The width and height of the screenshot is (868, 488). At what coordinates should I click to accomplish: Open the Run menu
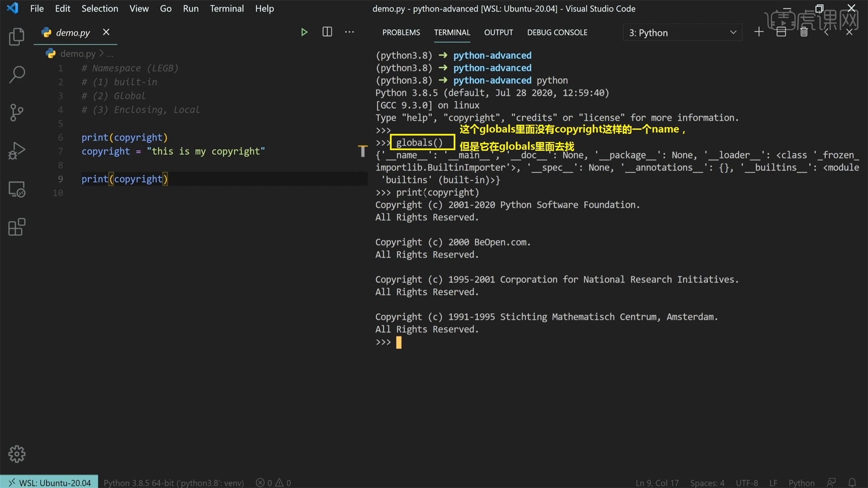click(190, 8)
